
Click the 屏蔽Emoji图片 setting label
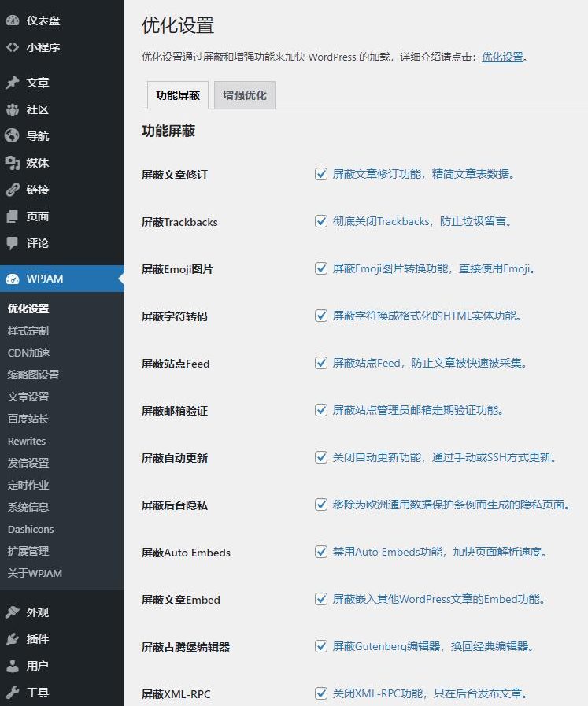pos(177,269)
